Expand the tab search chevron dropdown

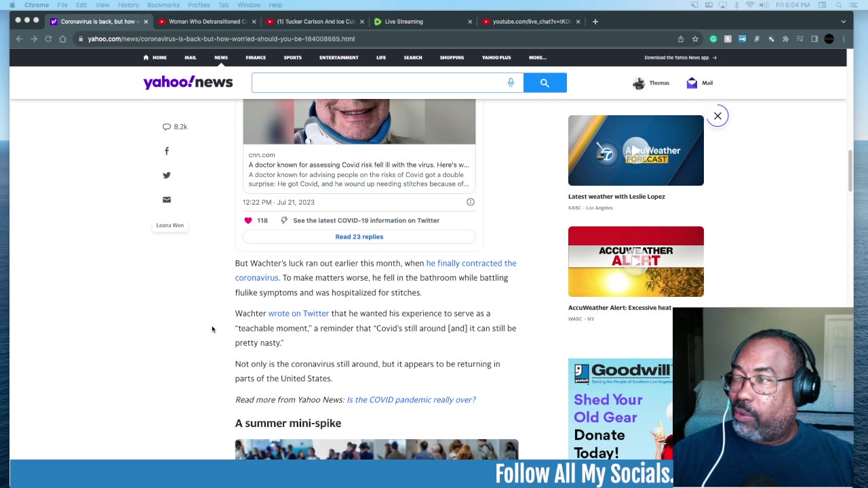(844, 22)
